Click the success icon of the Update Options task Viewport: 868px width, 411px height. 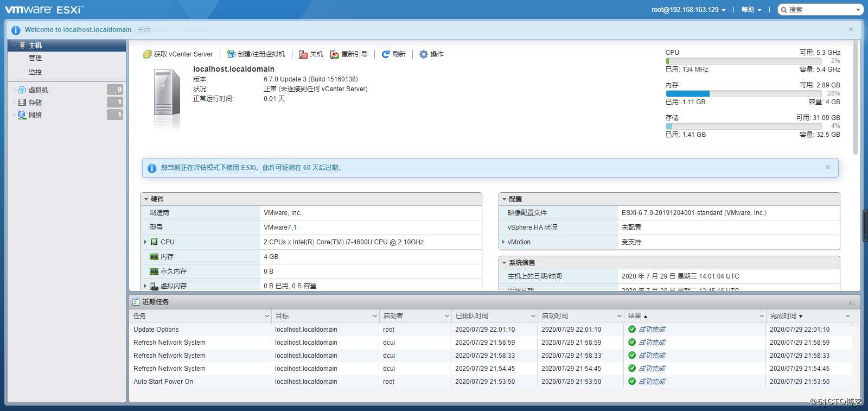coord(632,329)
